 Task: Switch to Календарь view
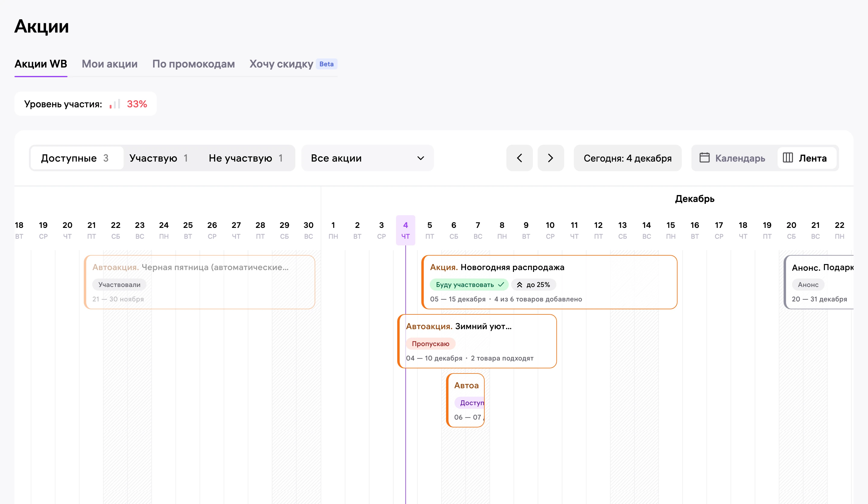pos(733,158)
